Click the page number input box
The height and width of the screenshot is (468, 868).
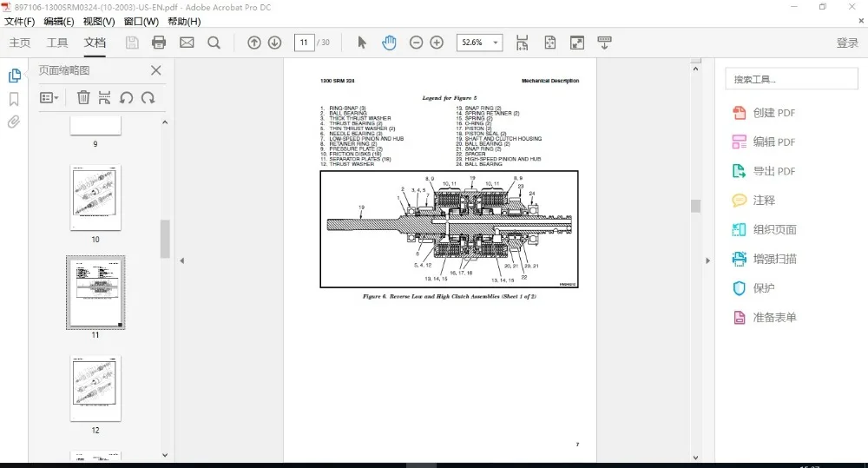coord(304,43)
